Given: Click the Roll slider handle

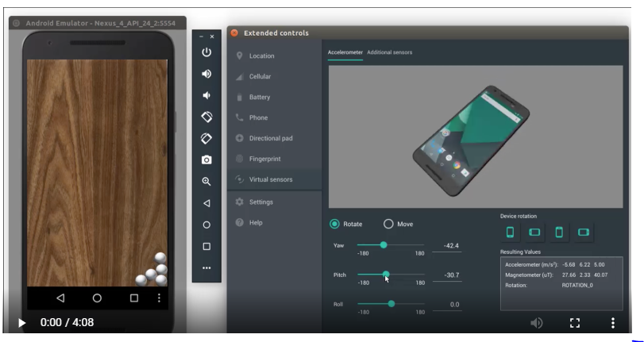Looking at the screenshot, I should pos(391,304).
